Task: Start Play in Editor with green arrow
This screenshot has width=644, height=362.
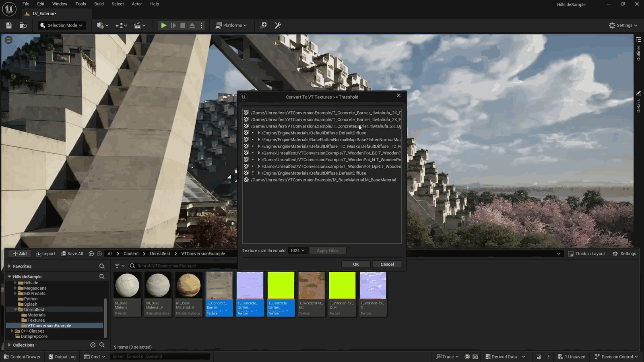Action: coord(163,25)
